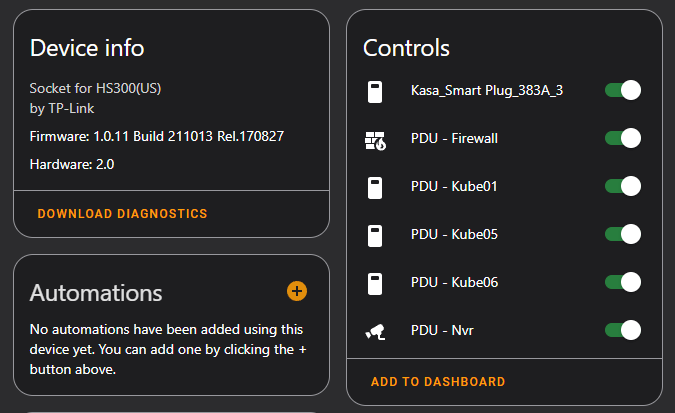
Task: Open the PDU - Firewall entity name
Action: coord(454,139)
